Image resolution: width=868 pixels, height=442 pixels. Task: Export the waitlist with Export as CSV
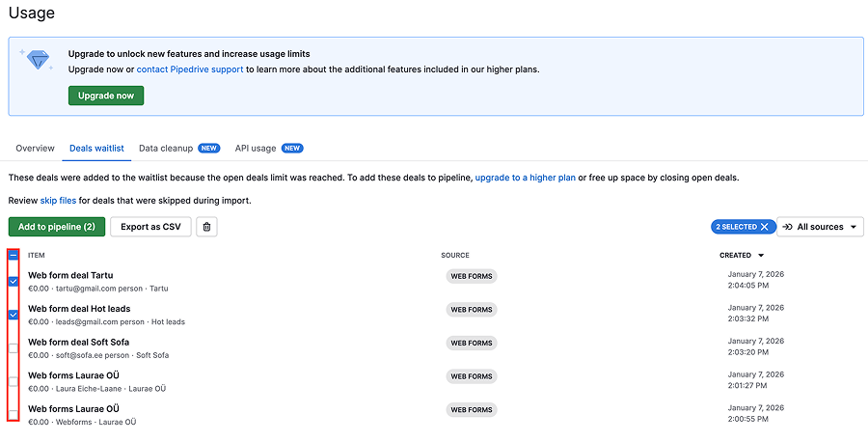tap(150, 227)
